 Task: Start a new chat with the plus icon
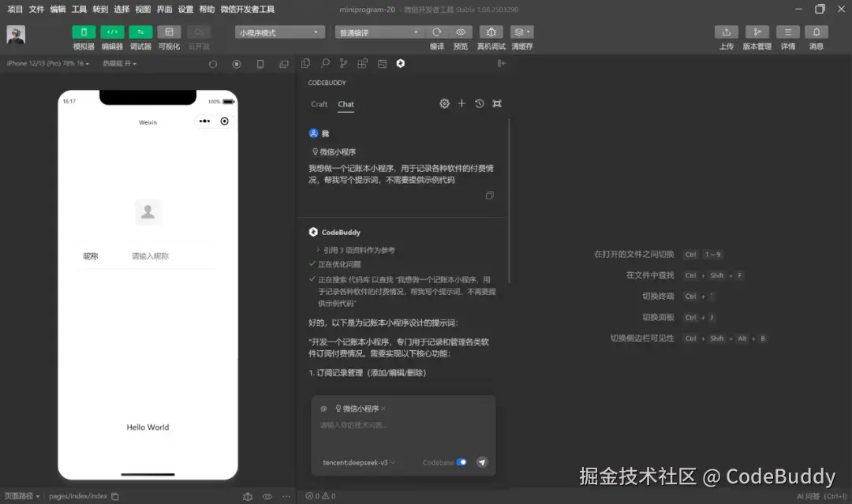click(462, 103)
